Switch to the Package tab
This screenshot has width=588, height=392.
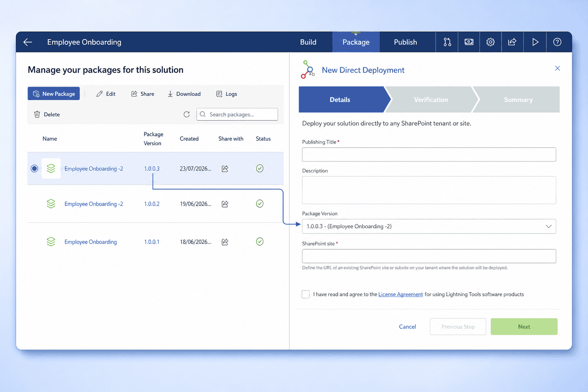click(x=356, y=42)
